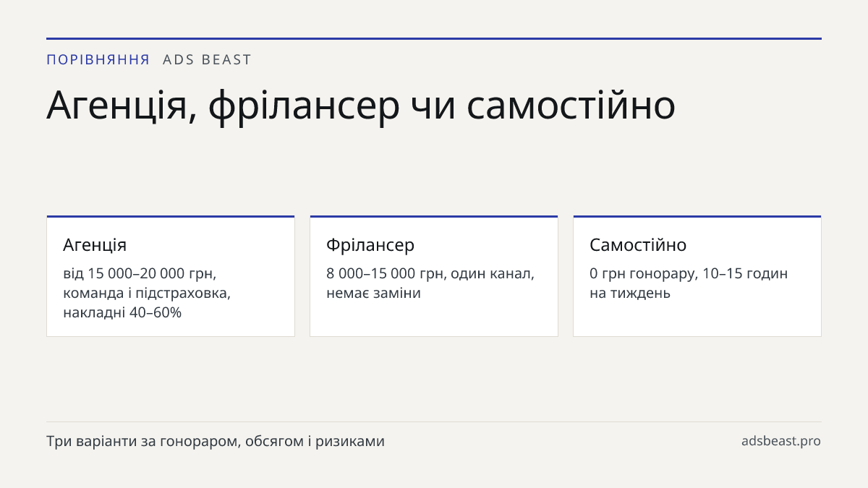Image resolution: width=868 pixels, height=488 pixels.
Task: Click the text '8 000–15 000 грн, один канал, немає заміни'
Action: click(430, 283)
